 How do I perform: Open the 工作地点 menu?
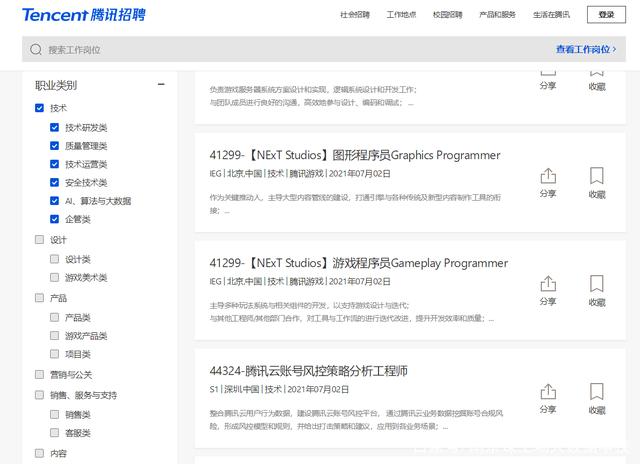[x=401, y=15]
